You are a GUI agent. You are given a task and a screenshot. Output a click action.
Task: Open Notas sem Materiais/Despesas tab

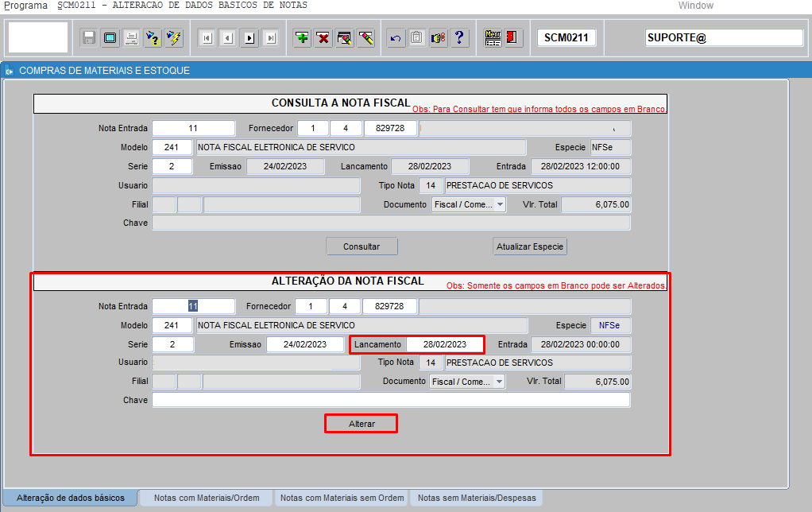(477, 498)
